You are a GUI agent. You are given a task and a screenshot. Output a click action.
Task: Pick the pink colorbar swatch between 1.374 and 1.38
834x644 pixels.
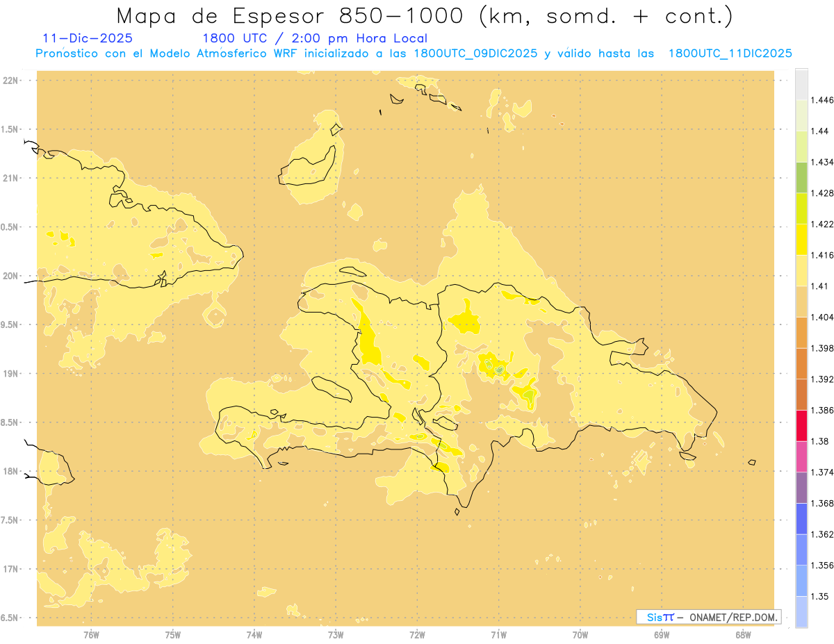[x=801, y=456]
